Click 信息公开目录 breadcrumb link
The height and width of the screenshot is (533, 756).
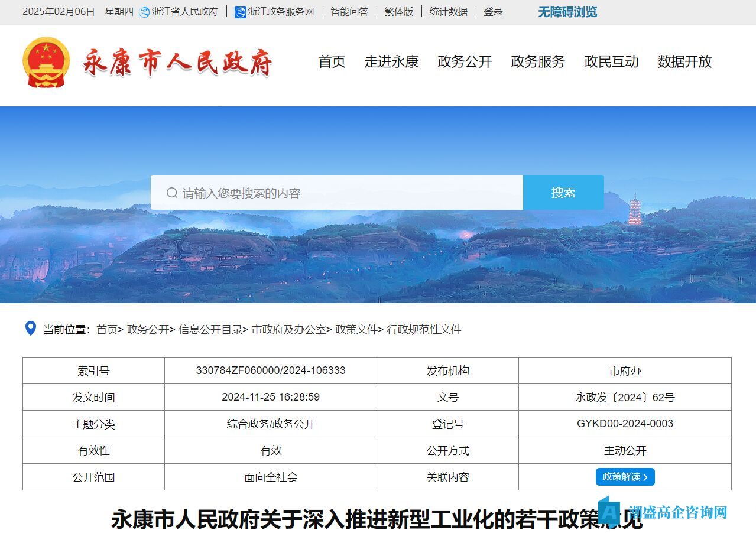pos(210,330)
